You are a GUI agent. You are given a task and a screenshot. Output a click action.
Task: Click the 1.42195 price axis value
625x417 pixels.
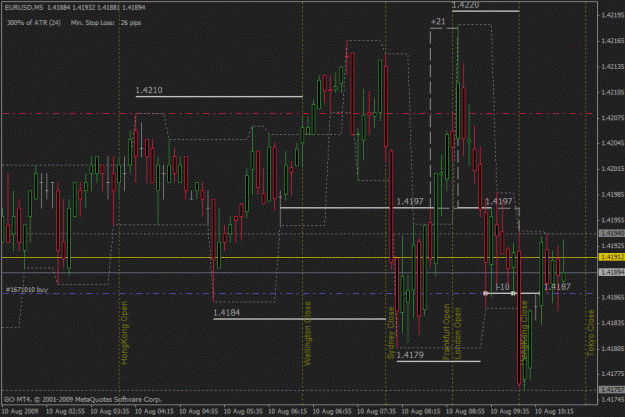pos(613,15)
